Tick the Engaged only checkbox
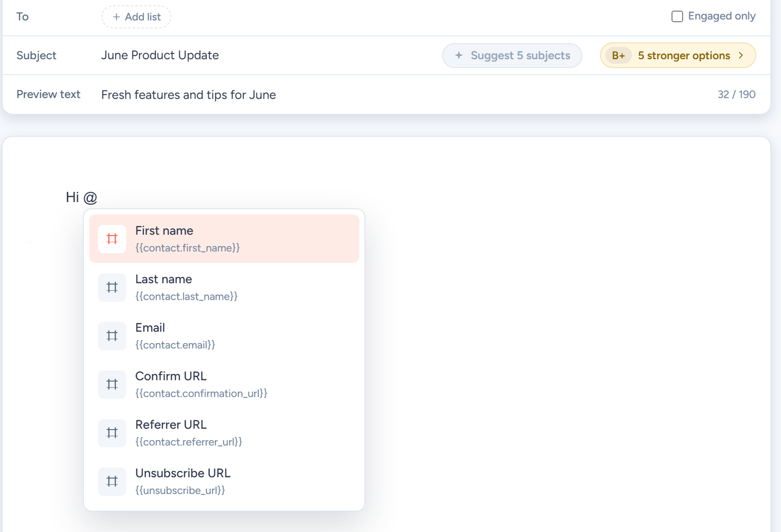Image resolution: width=781 pixels, height=532 pixels. click(x=677, y=16)
